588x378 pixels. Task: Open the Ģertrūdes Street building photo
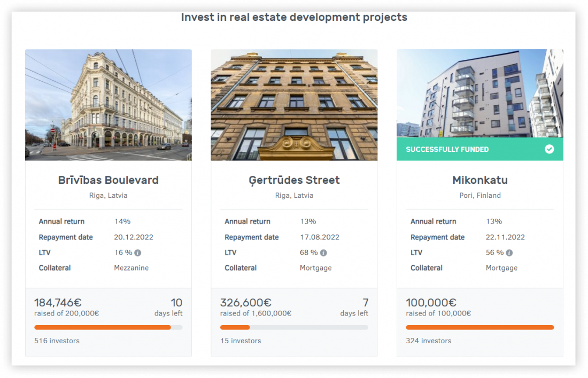click(x=294, y=105)
